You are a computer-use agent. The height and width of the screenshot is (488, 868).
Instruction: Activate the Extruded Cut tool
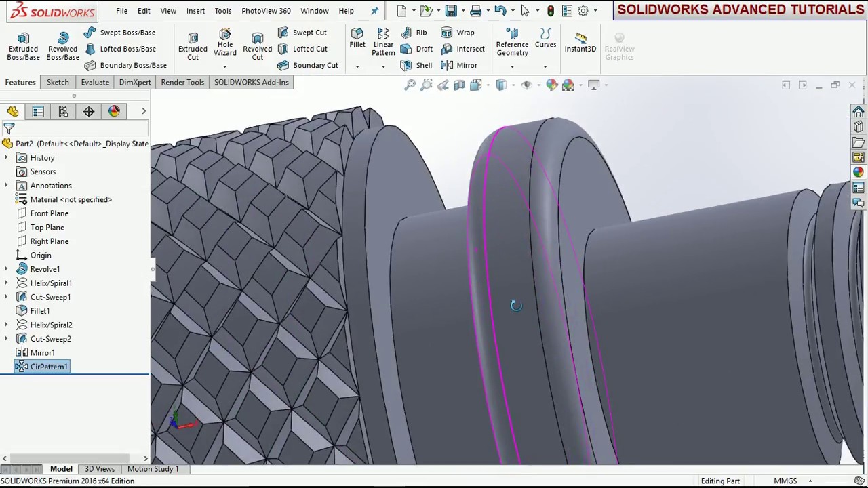pyautogui.click(x=193, y=46)
